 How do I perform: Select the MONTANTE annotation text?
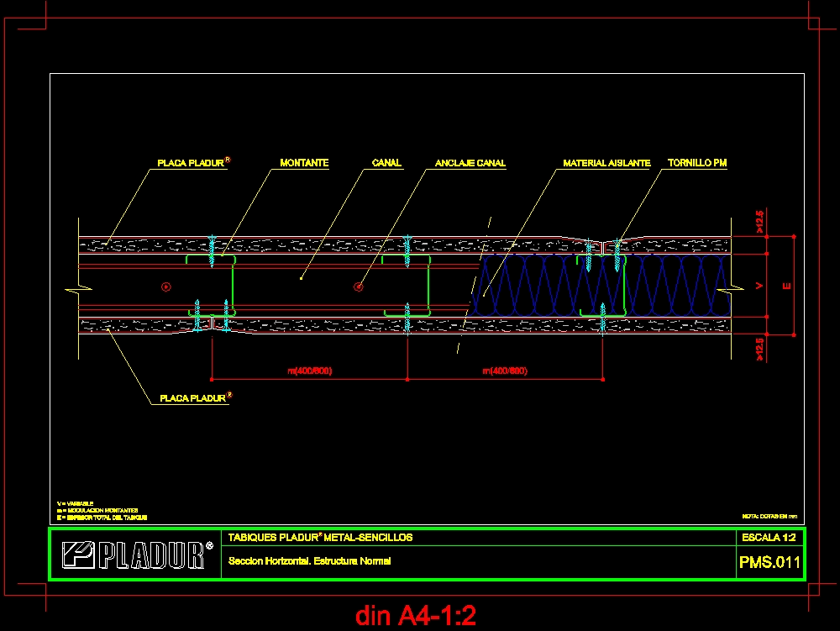pyautogui.click(x=304, y=163)
